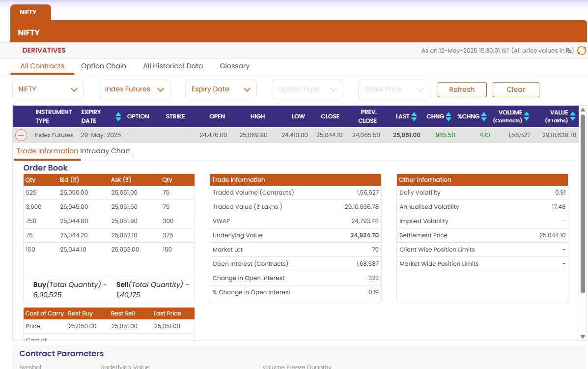Open the Option Type dropdown
The height and width of the screenshot is (369, 588).
(x=308, y=89)
